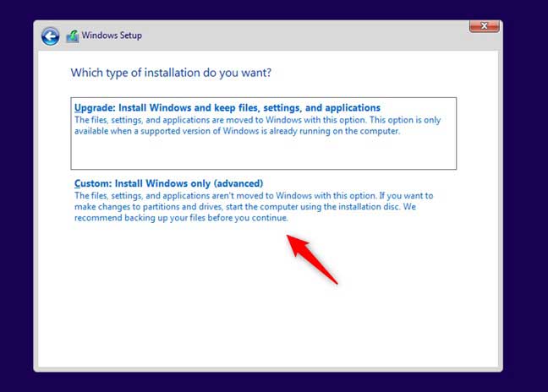
Task: Go back using the blue arrow button
Action: (x=51, y=36)
